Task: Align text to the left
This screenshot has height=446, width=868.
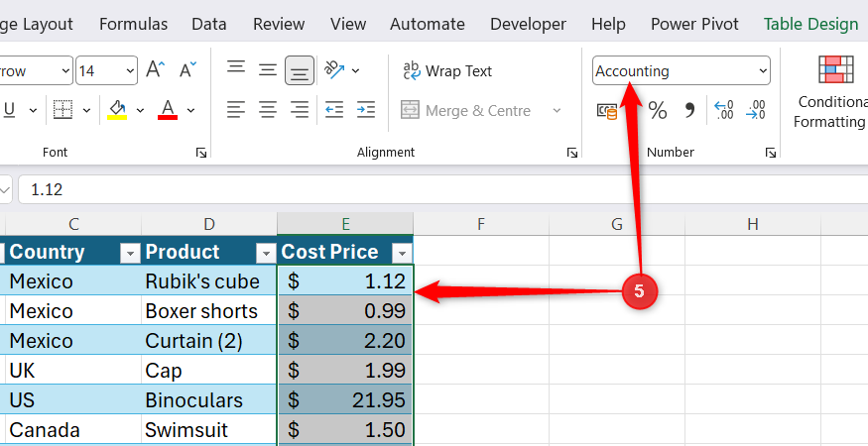Action: coord(236,110)
